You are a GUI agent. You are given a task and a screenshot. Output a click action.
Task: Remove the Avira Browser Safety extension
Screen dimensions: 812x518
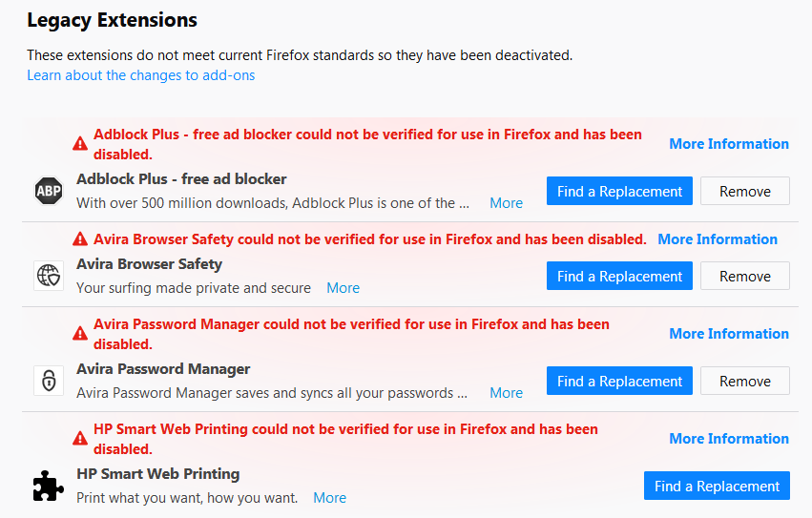pyautogui.click(x=744, y=276)
